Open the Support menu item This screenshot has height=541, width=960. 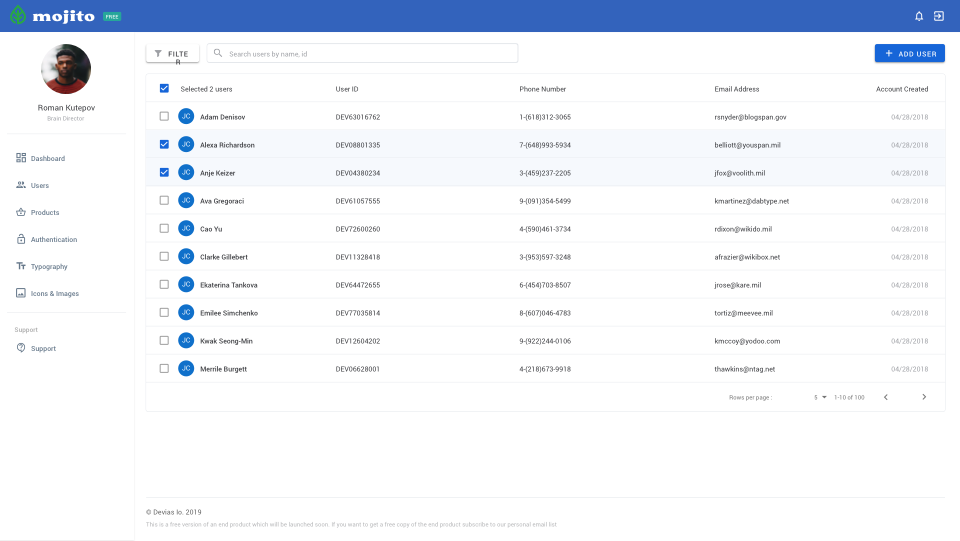pos(43,348)
